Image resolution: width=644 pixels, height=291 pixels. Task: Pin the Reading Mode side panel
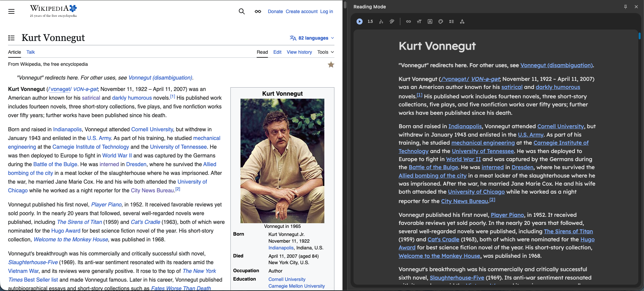pos(626,7)
